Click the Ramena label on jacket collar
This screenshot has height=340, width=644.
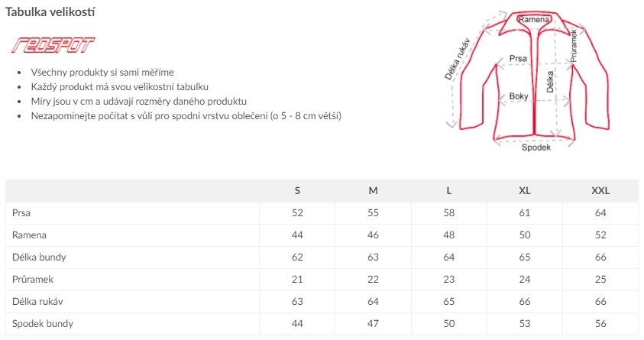coord(533,19)
